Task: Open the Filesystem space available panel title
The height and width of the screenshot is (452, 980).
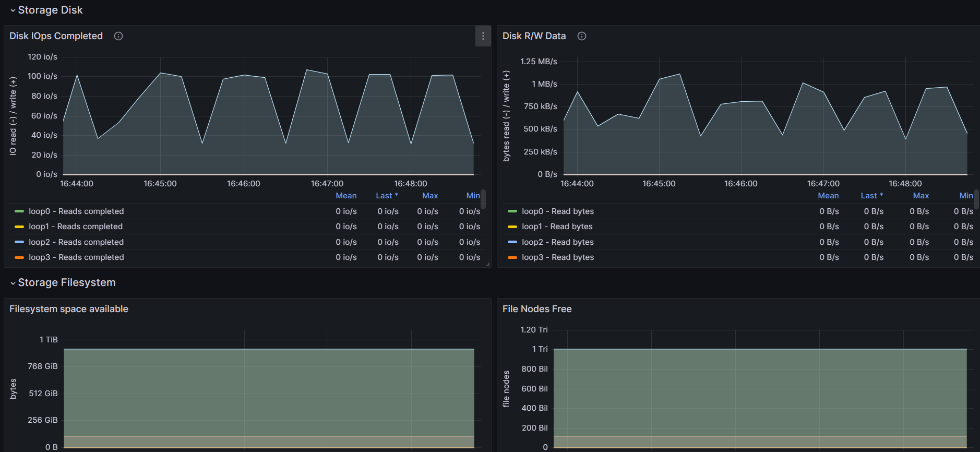Action: pos(69,309)
